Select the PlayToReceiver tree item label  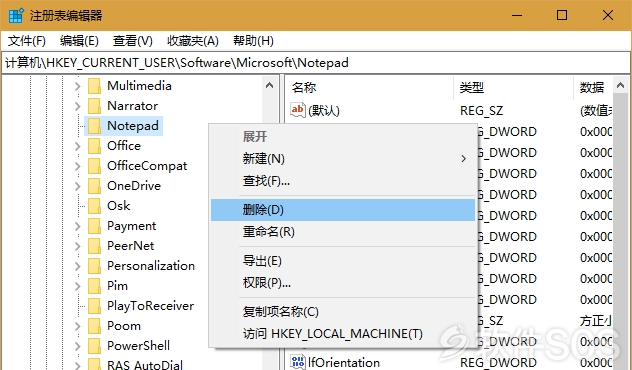[x=150, y=306]
